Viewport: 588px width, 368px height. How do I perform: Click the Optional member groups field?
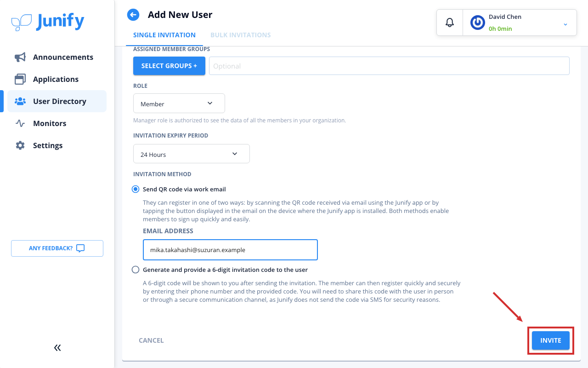pos(389,66)
